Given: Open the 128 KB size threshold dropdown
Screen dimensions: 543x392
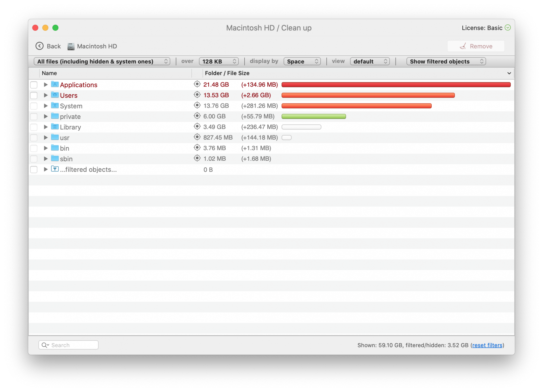Looking at the screenshot, I should click(x=219, y=61).
